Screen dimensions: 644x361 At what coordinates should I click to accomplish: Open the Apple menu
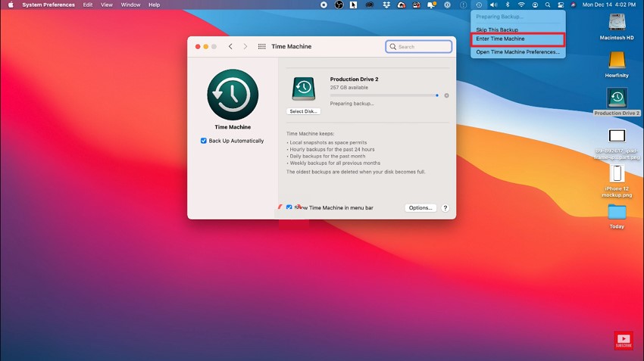coord(11,5)
